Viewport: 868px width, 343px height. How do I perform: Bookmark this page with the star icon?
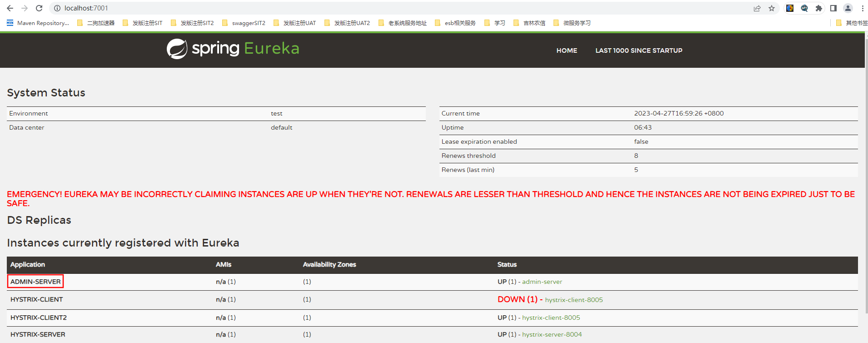772,8
